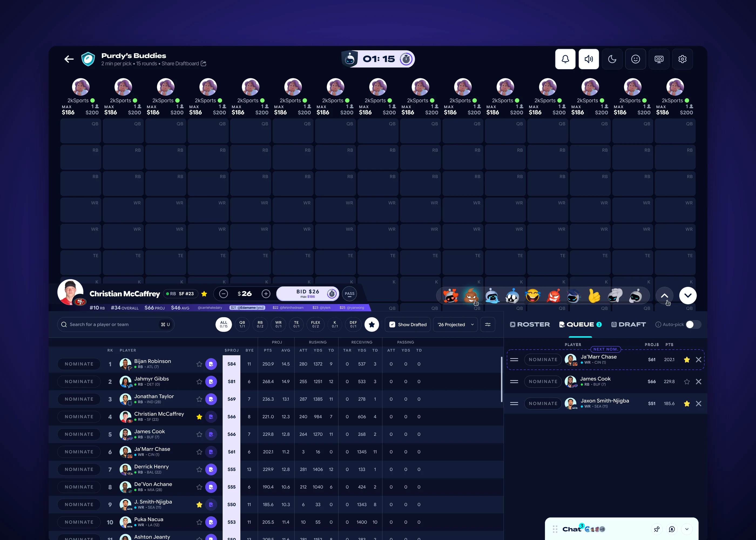
Task: Open the draftboard display icon
Action: point(659,59)
